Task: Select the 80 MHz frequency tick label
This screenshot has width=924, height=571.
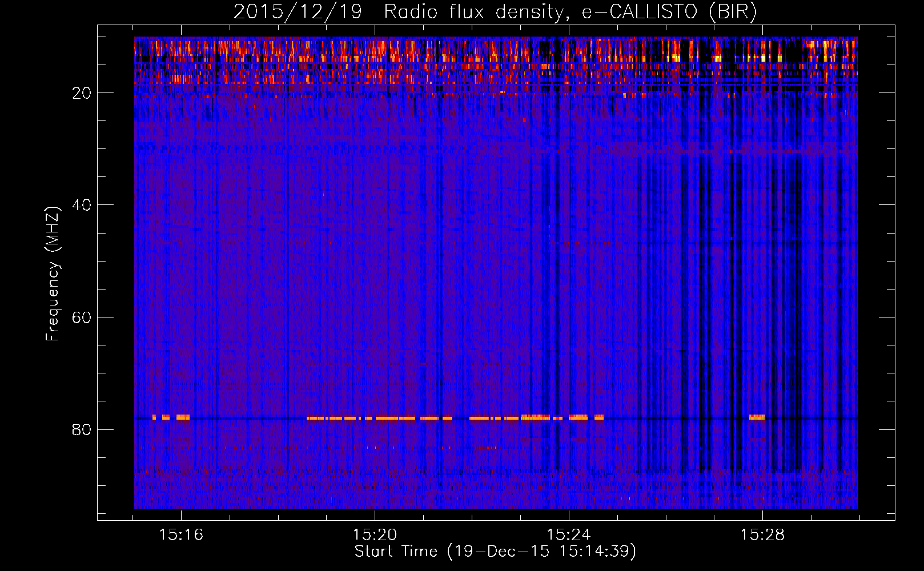Action: pyautogui.click(x=82, y=429)
